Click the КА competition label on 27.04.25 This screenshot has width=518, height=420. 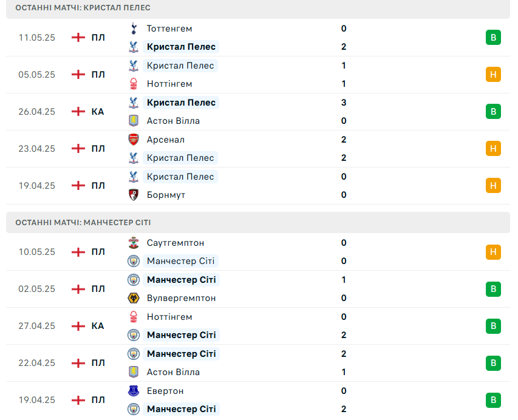(98, 326)
